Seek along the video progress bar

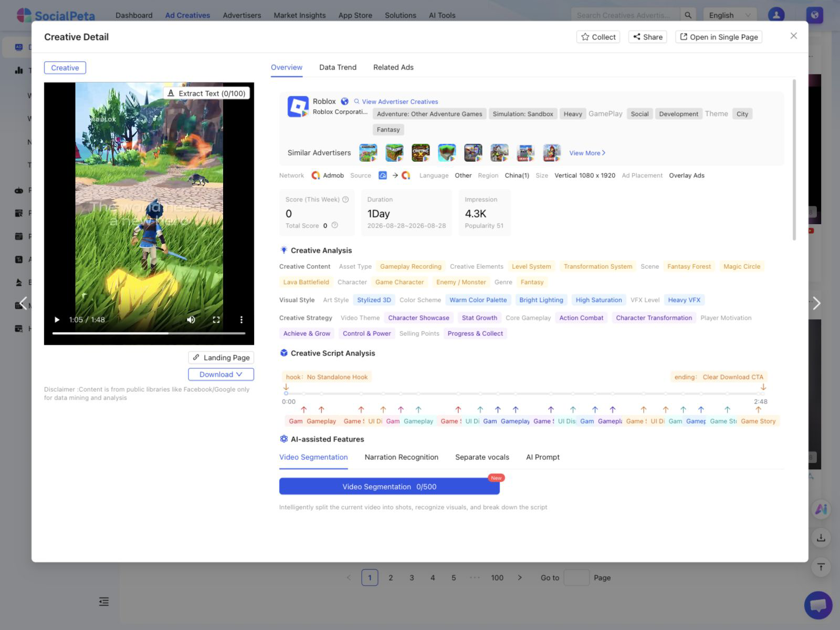click(x=149, y=333)
